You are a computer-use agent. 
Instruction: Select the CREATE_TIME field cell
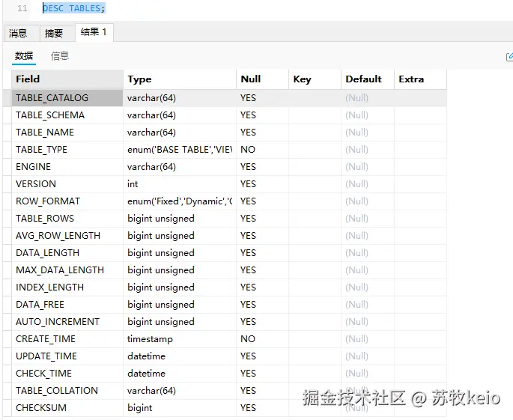[67, 339]
